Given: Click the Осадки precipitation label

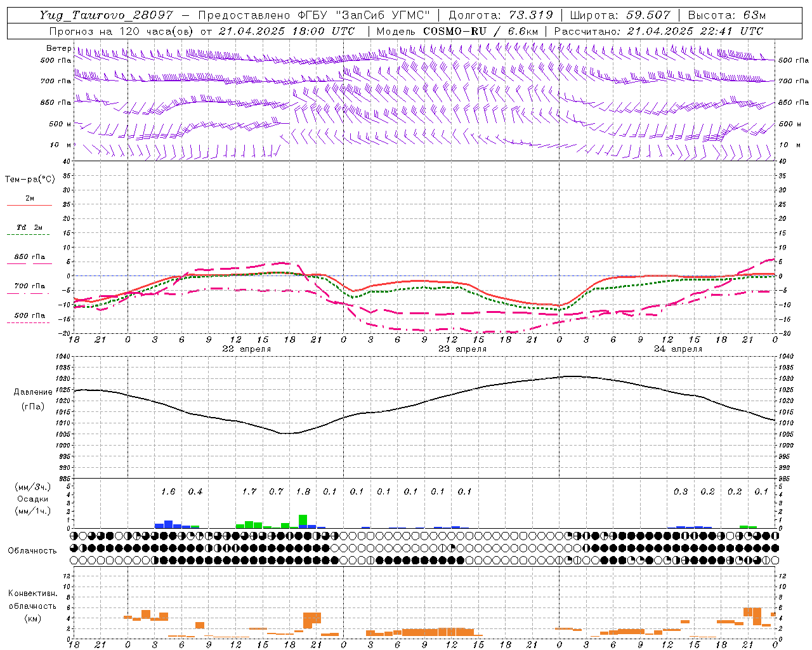Looking at the screenshot, I should click(x=32, y=499).
